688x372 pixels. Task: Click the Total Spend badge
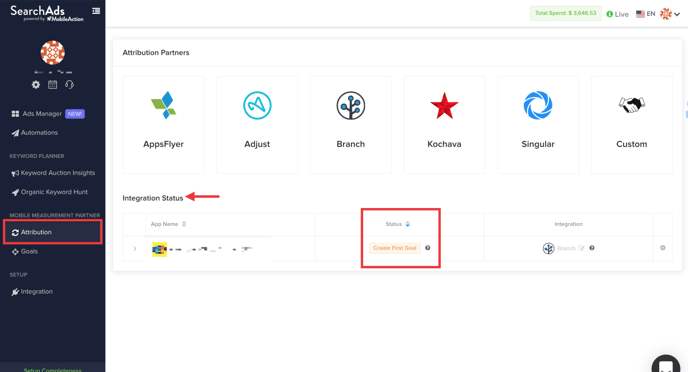click(566, 13)
